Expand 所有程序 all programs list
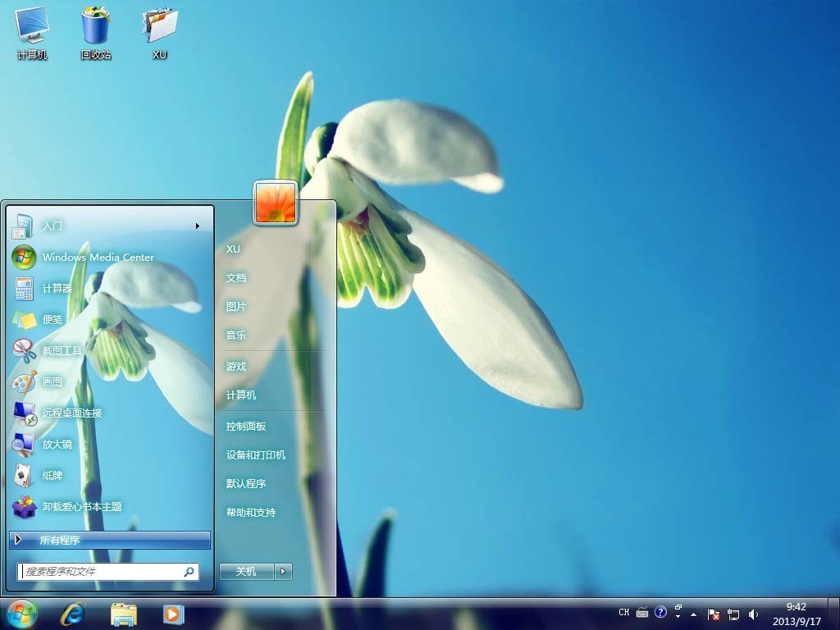 point(110,540)
